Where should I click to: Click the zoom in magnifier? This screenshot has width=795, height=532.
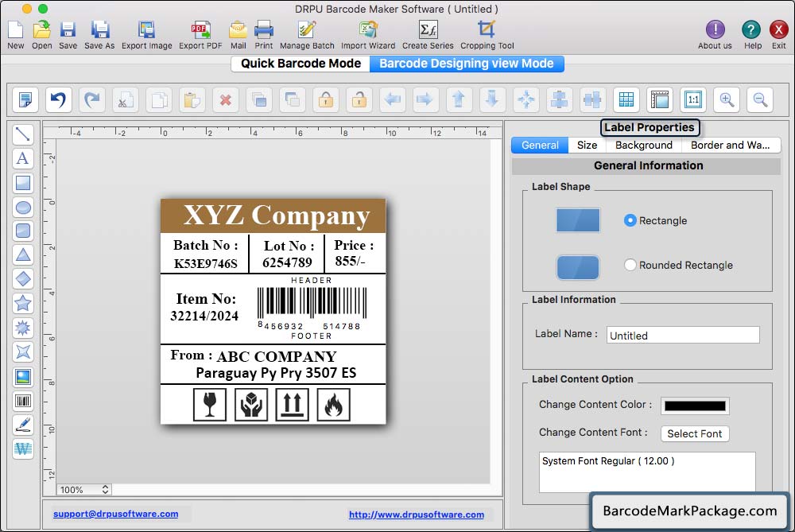(x=727, y=99)
